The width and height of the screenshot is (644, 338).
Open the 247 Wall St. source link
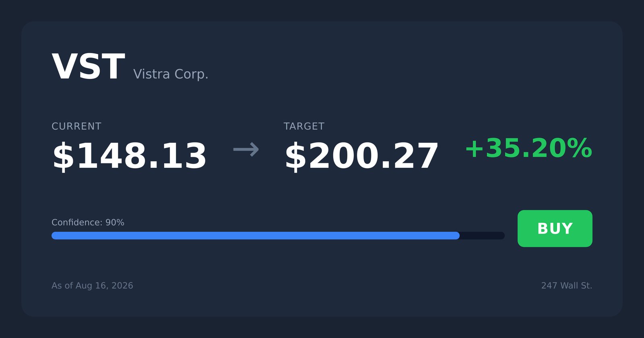coord(567,286)
